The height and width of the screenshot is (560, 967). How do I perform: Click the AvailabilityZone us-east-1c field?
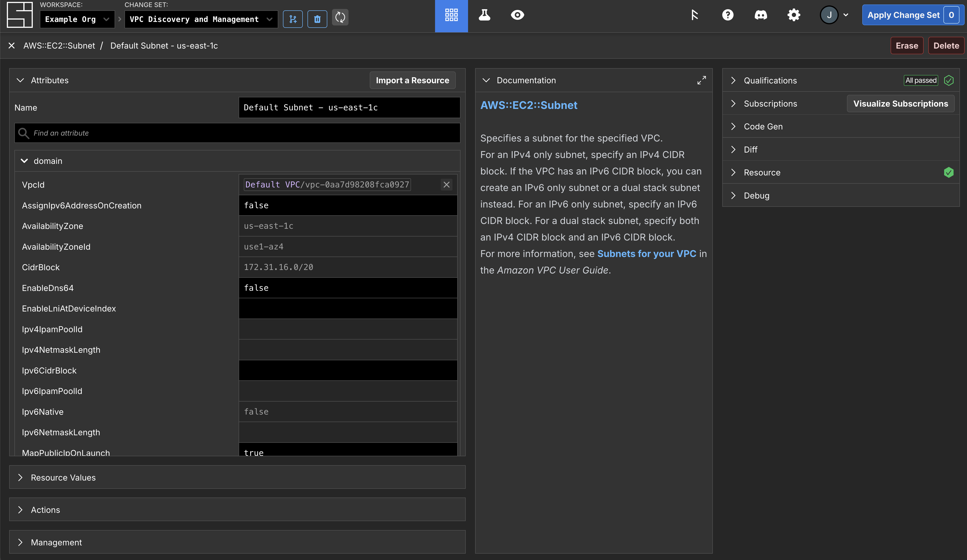click(348, 226)
